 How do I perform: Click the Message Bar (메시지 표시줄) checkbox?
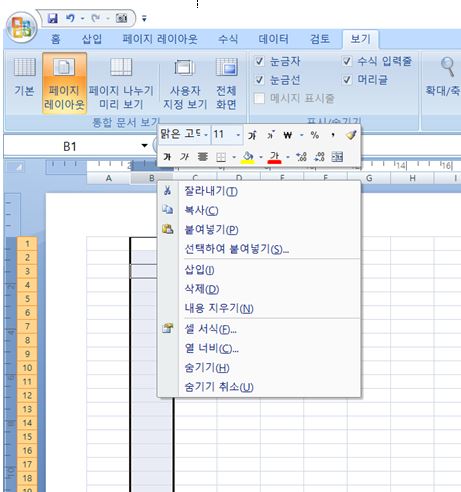pyautogui.click(x=259, y=98)
